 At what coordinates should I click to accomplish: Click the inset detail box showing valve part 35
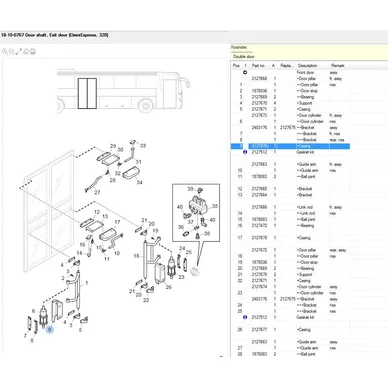click(x=196, y=213)
